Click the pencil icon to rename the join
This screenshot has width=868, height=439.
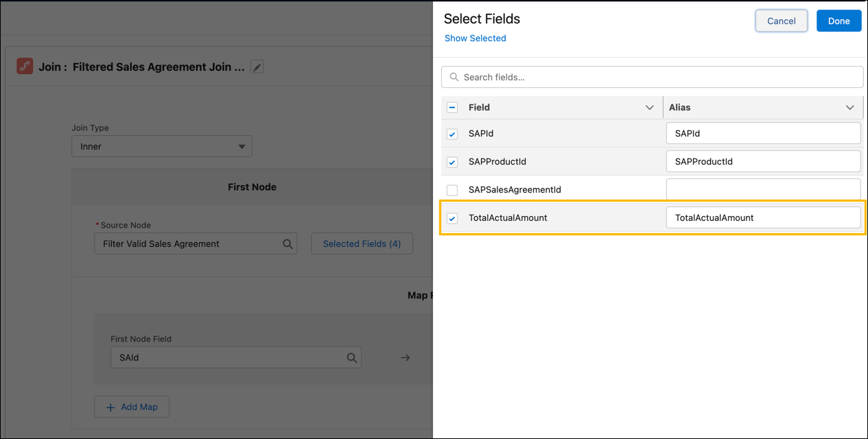[257, 67]
